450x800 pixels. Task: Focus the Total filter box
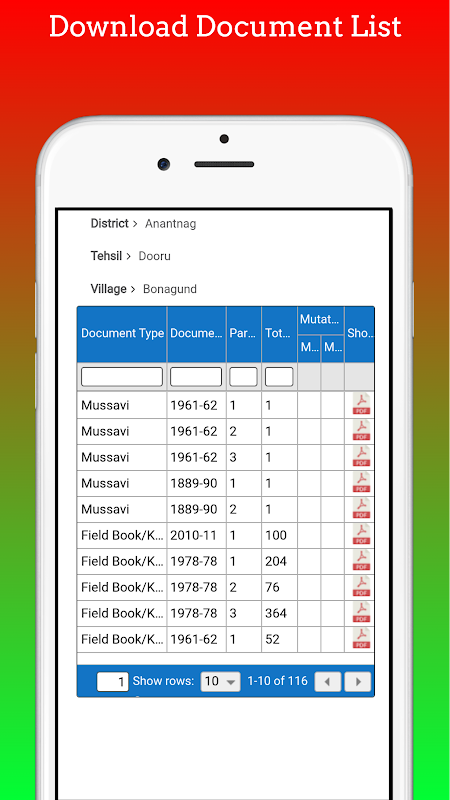[279, 377]
